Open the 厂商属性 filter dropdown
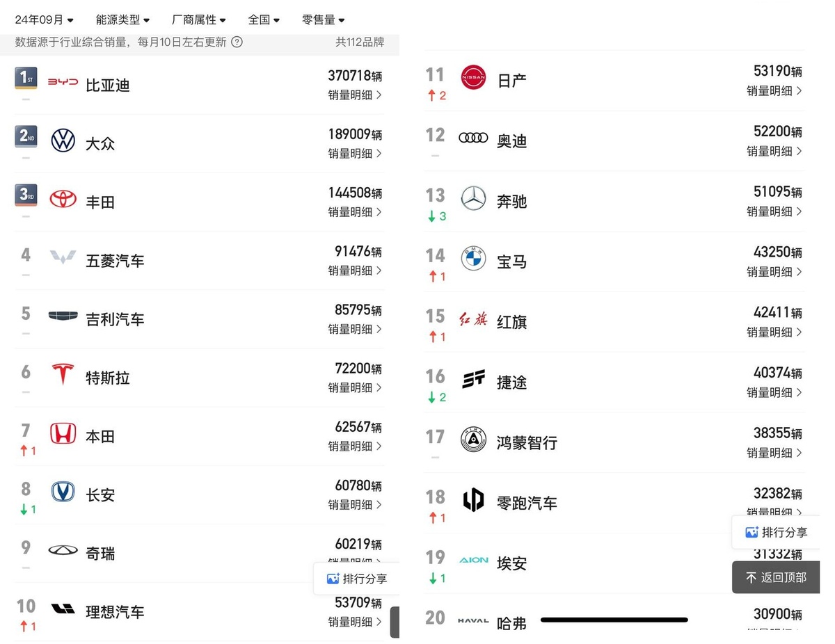The image size is (835, 644). pyautogui.click(x=198, y=20)
